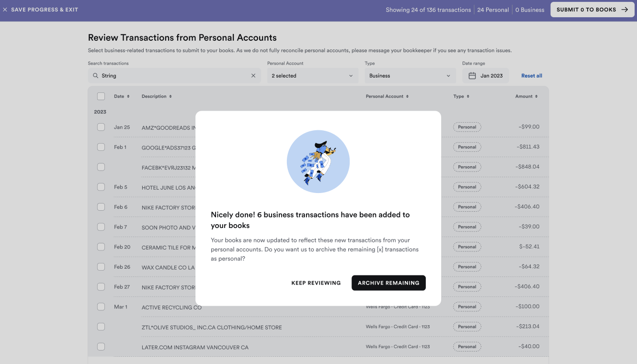Check the Jan 25 AMZ*GOODREADS transaction
Screen dimensions: 637x364
[101, 127]
